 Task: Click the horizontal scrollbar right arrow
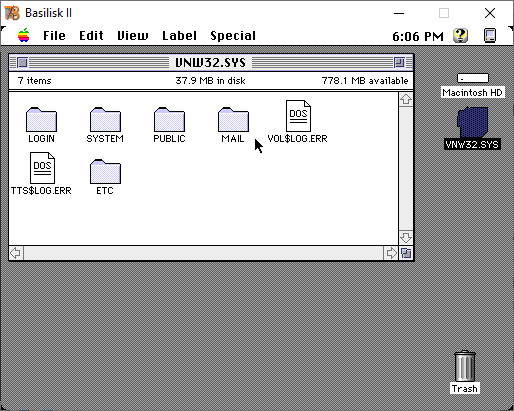click(391, 253)
